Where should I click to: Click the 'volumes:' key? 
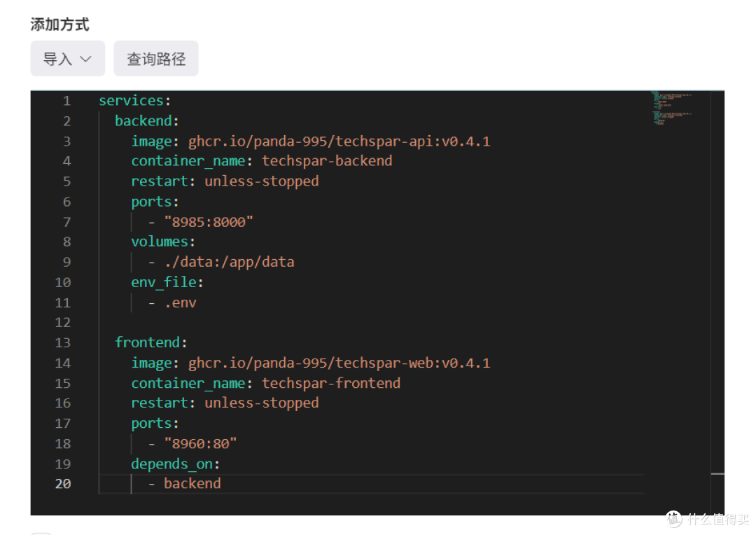click(x=163, y=241)
